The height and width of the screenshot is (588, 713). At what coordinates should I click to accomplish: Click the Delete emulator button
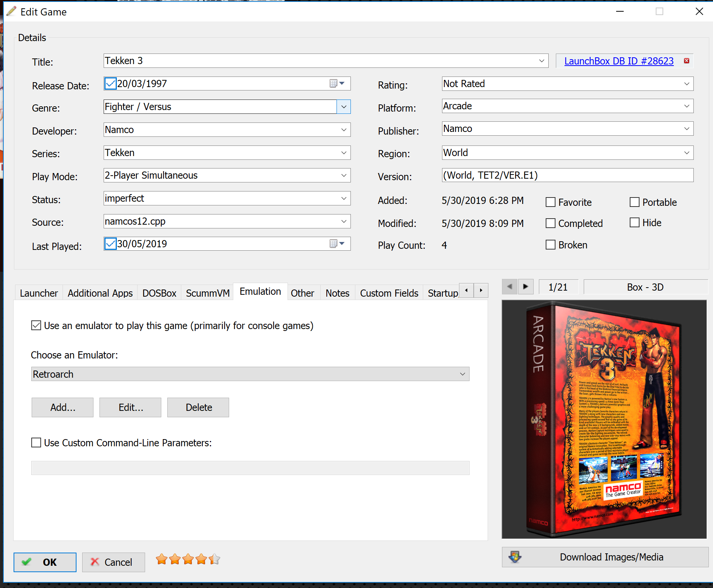click(198, 407)
